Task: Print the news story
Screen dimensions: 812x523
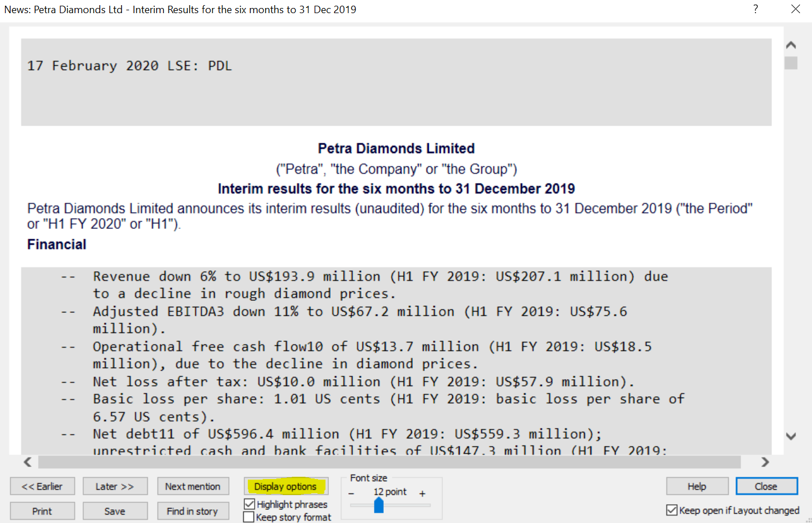Action: click(42, 511)
